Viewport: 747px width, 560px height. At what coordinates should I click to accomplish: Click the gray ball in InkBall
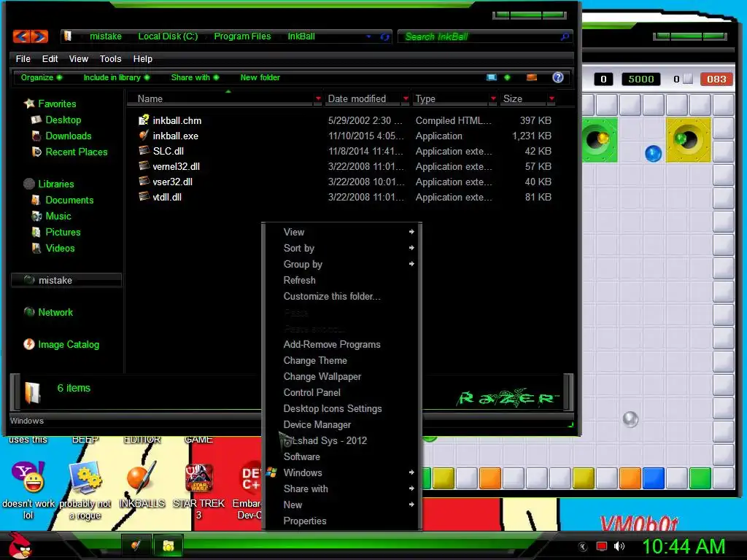(630, 419)
